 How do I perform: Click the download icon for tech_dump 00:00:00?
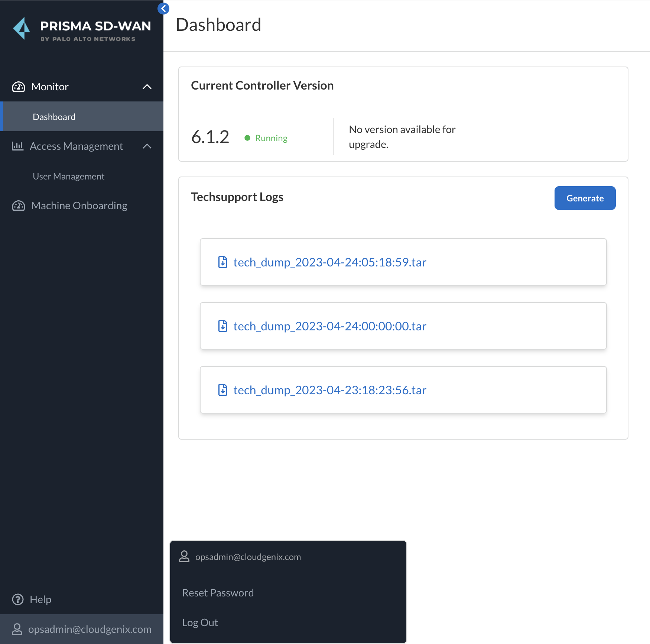click(223, 326)
